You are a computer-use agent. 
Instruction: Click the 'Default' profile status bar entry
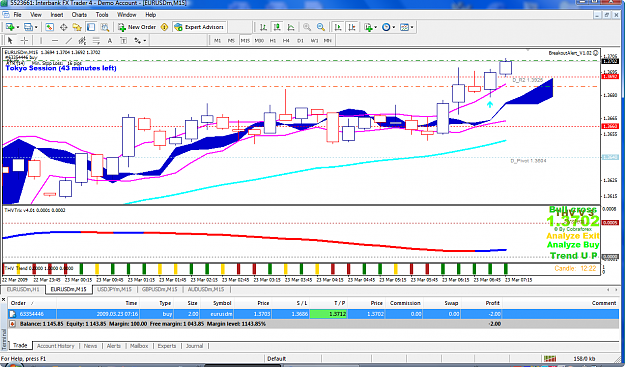pyautogui.click(x=276, y=359)
